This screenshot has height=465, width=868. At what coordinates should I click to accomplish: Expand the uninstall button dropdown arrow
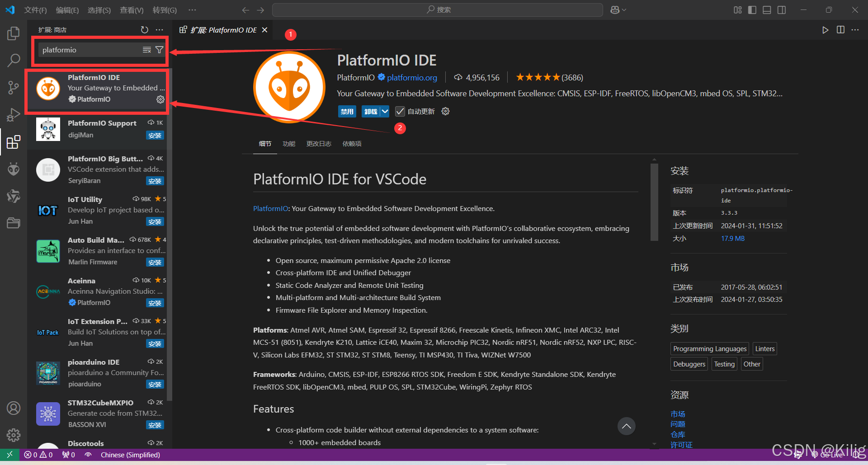[385, 111]
